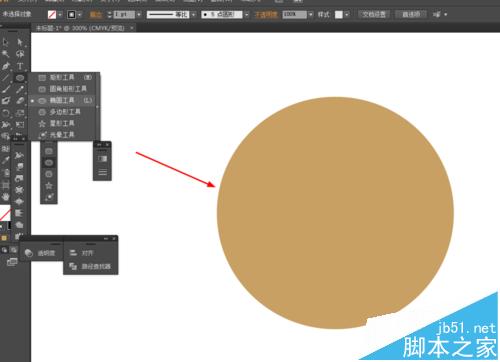The height and width of the screenshot is (362, 500).
Task: Click the fill color box in toolbox
Action: pyautogui.click(x=5, y=213)
